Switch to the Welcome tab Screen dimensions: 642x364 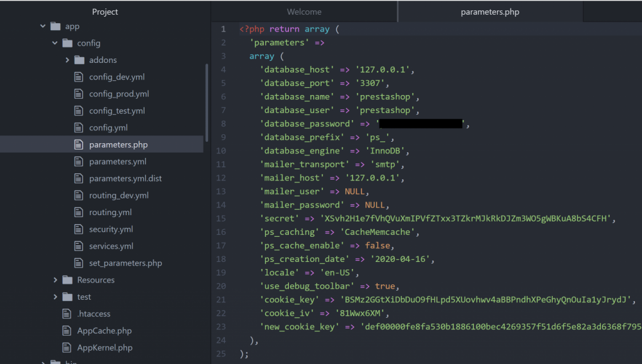[304, 12]
